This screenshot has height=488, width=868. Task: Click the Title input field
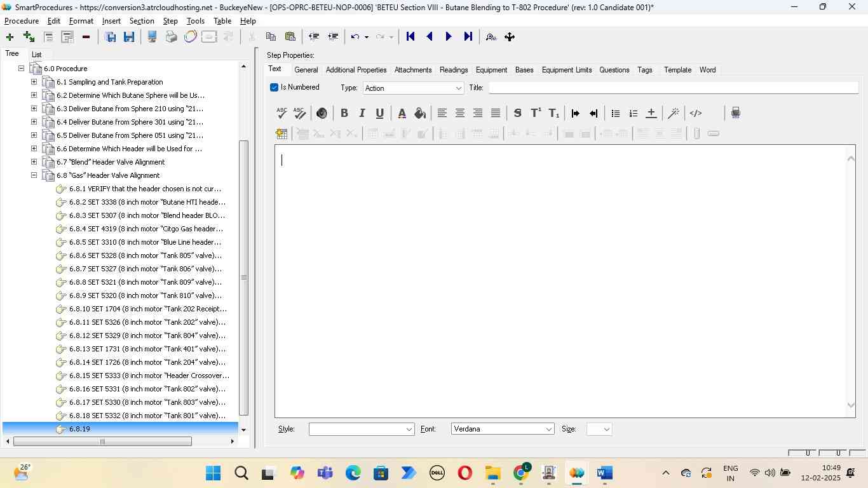point(674,88)
